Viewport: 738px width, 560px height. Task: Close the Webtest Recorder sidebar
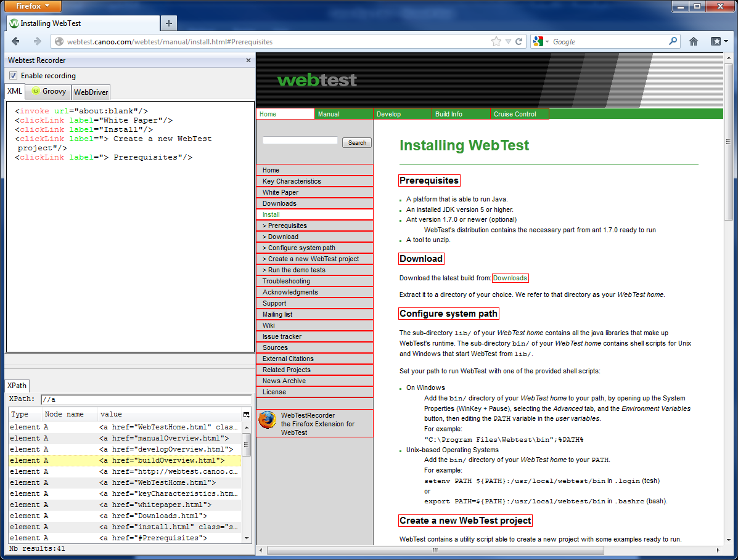248,60
